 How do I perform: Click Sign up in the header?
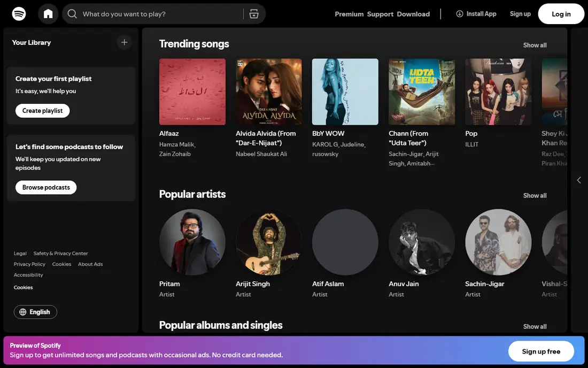point(520,14)
